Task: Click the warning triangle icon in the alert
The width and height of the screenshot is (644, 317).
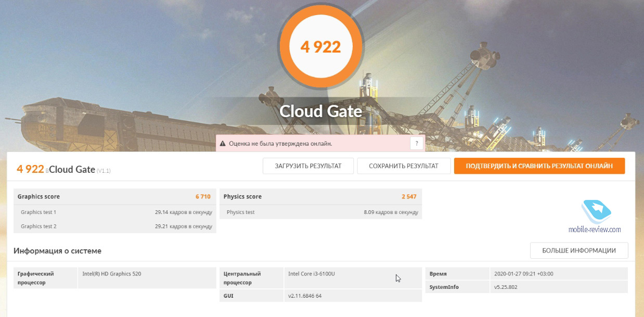Action: tap(223, 144)
